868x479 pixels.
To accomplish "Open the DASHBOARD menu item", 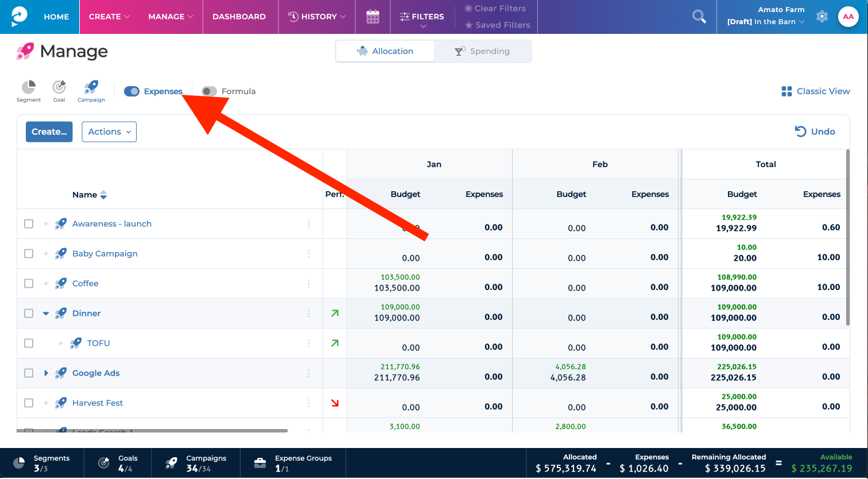I will [x=239, y=17].
